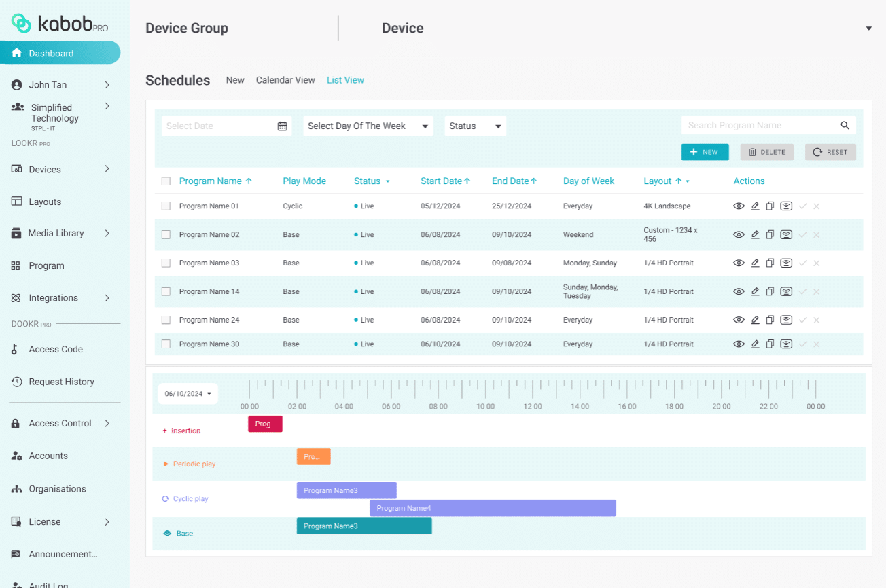Viewport: 886px width, 588px height.
Task: Open Layouts from the sidebar
Action: pyautogui.click(x=45, y=202)
